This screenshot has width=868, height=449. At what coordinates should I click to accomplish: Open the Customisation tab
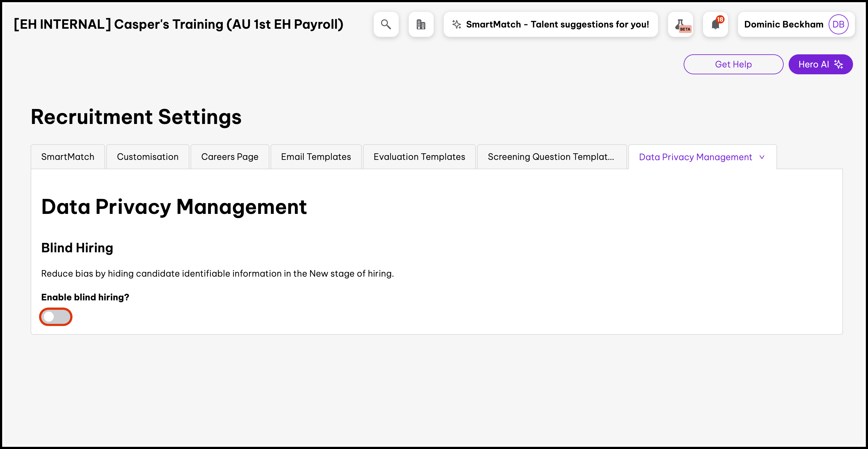tap(147, 157)
